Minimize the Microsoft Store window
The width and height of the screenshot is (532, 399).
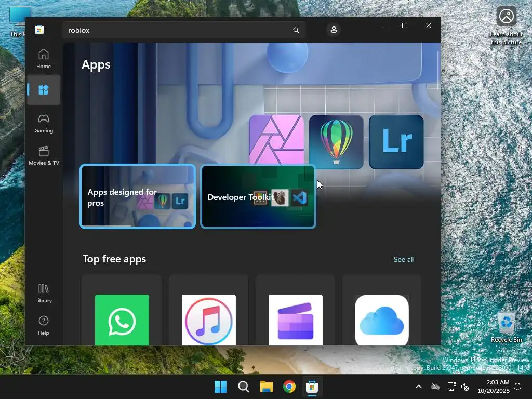coord(381,25)
